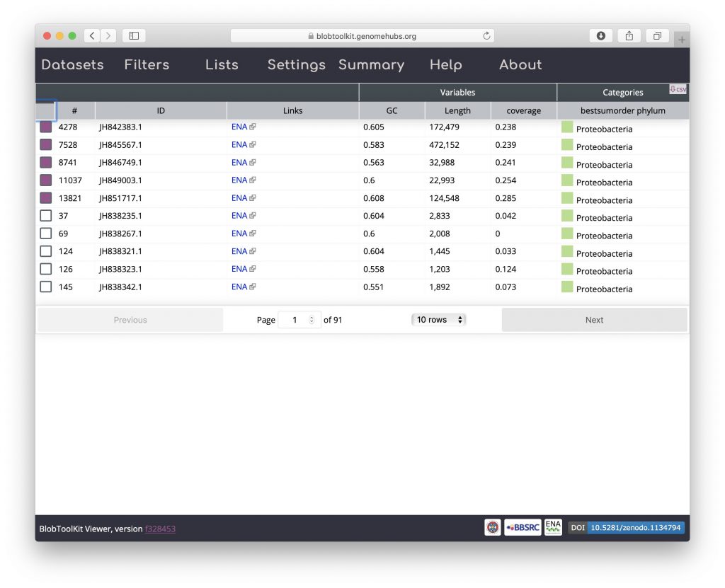Image resolution: width=725 pixels, height=588 pixels.
Task: Open the Datasets menu
Action: (x=72, y=65)
